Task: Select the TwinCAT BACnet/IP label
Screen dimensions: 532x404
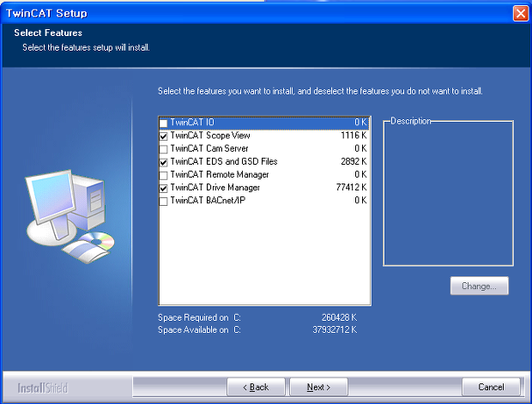Action: (208, 200)
